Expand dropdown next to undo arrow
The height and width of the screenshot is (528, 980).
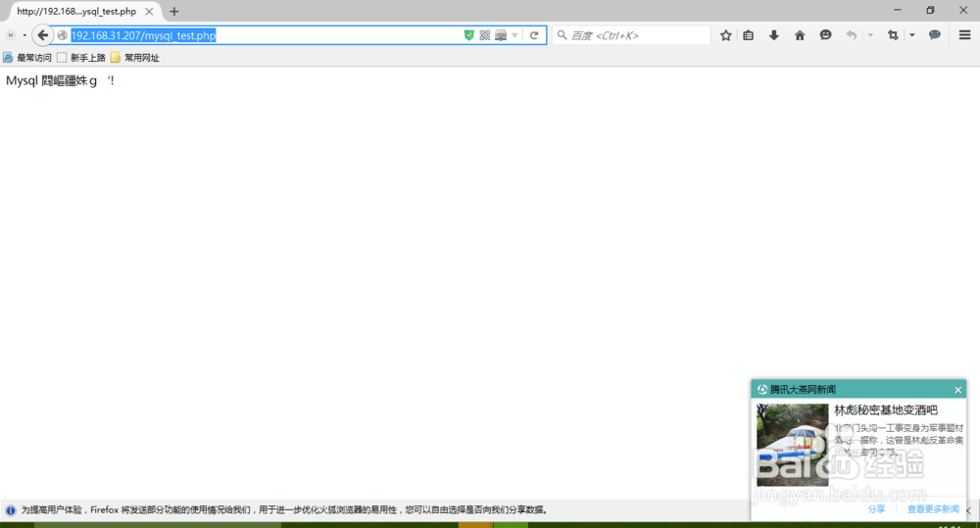coord(870,35)
